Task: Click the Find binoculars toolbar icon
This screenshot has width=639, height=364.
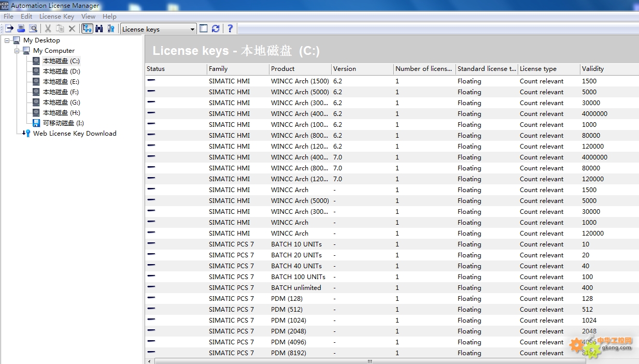Action: (99, 29)
